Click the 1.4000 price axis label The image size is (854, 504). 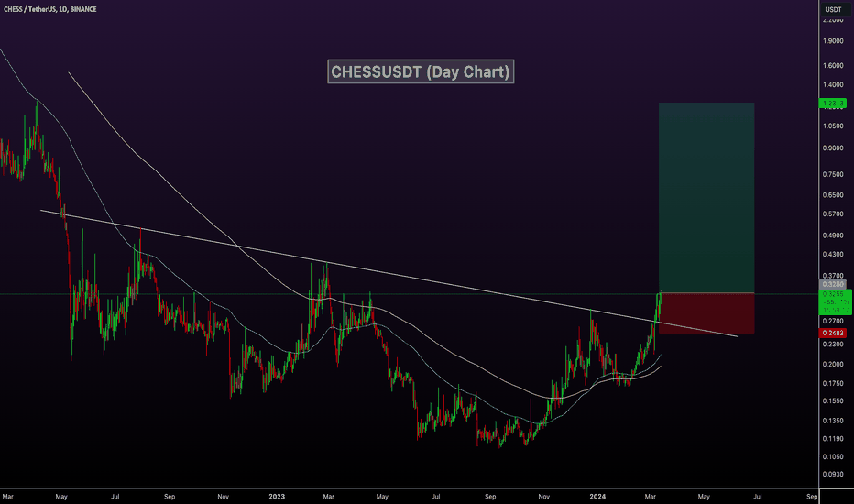tap(833, 85)
